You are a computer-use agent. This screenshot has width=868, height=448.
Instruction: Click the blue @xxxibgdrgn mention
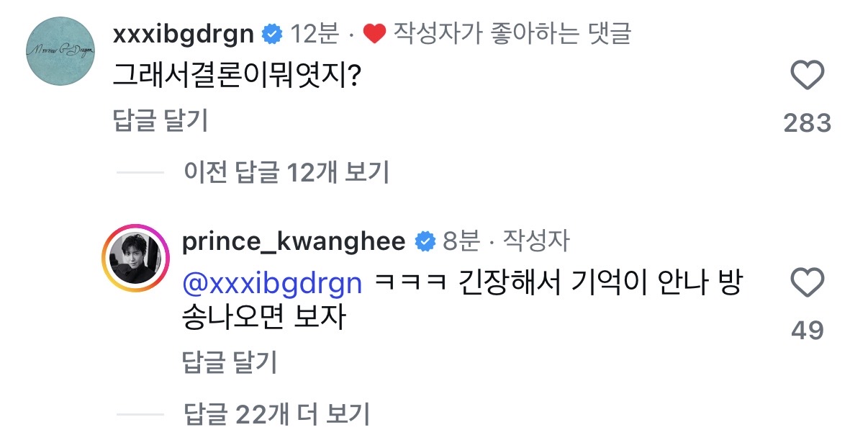(272, 283)
